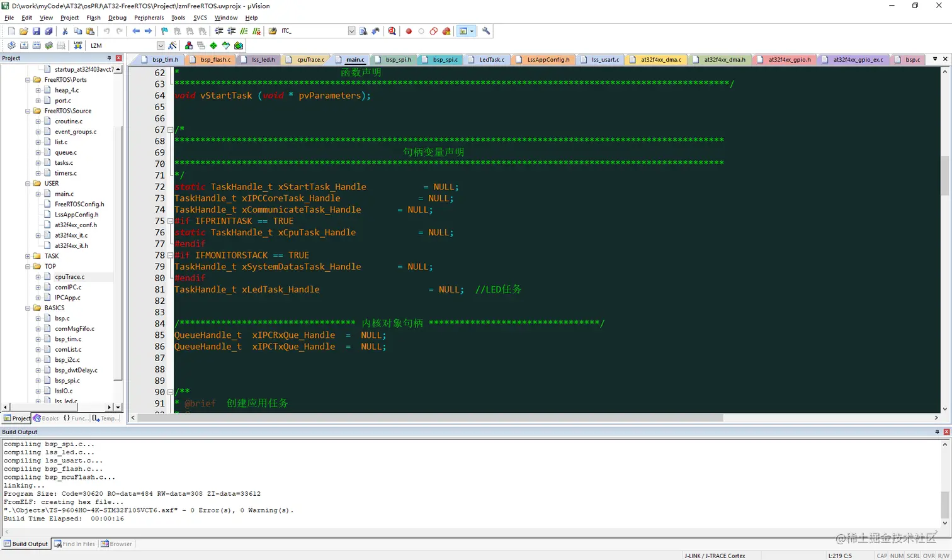Open the Flash menu
Screen dimensions: 952x560
tap(93, 18)
